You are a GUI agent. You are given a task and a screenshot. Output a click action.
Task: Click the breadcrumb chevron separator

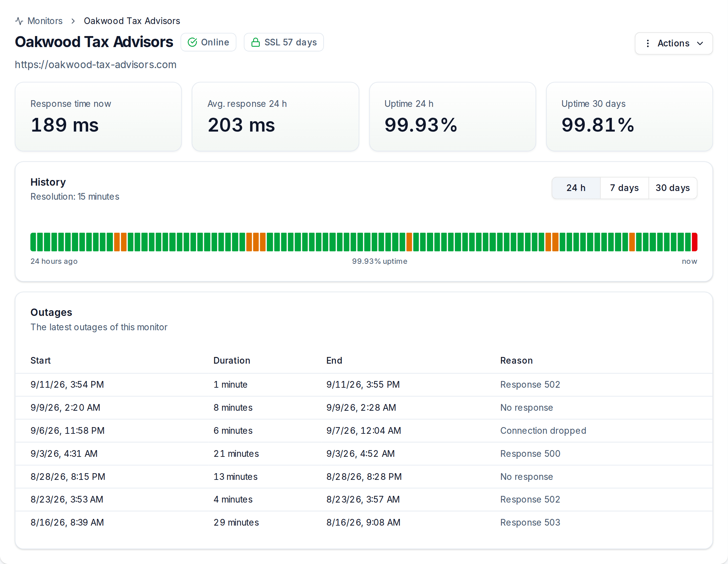[73, 21]
